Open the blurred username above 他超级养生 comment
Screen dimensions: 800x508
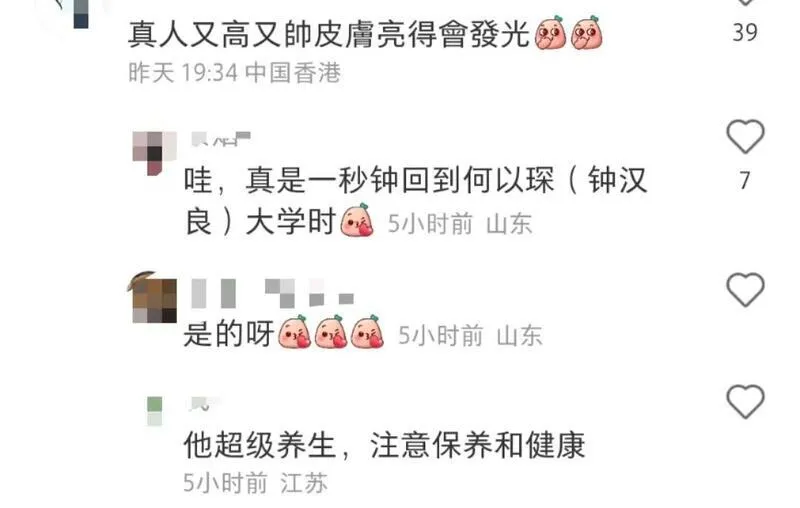(206, 403)
